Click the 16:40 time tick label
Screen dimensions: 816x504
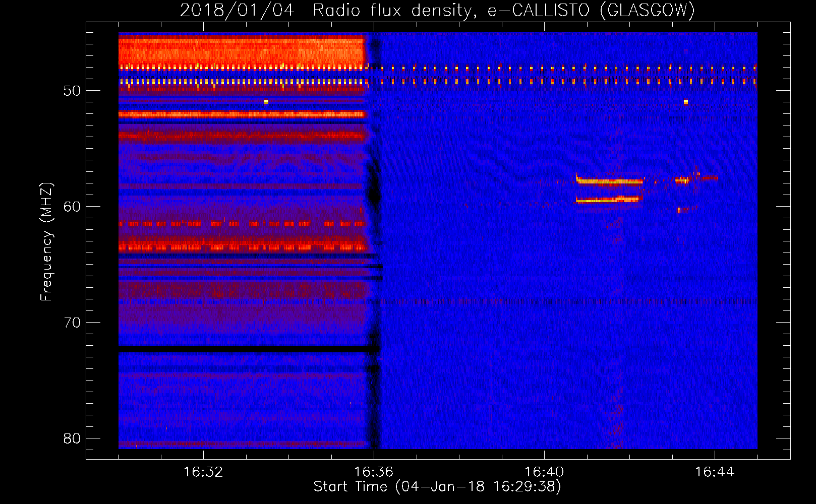[544, 472]
